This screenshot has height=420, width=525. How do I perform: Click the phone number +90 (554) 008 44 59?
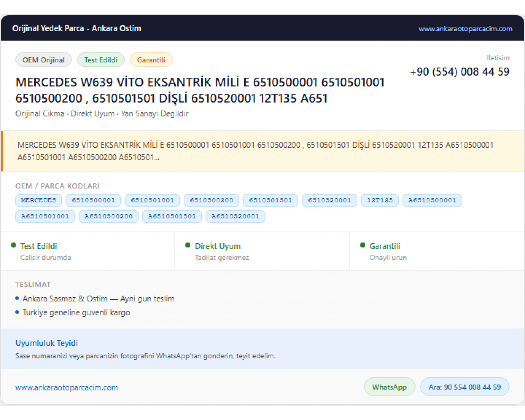point(460,72)
